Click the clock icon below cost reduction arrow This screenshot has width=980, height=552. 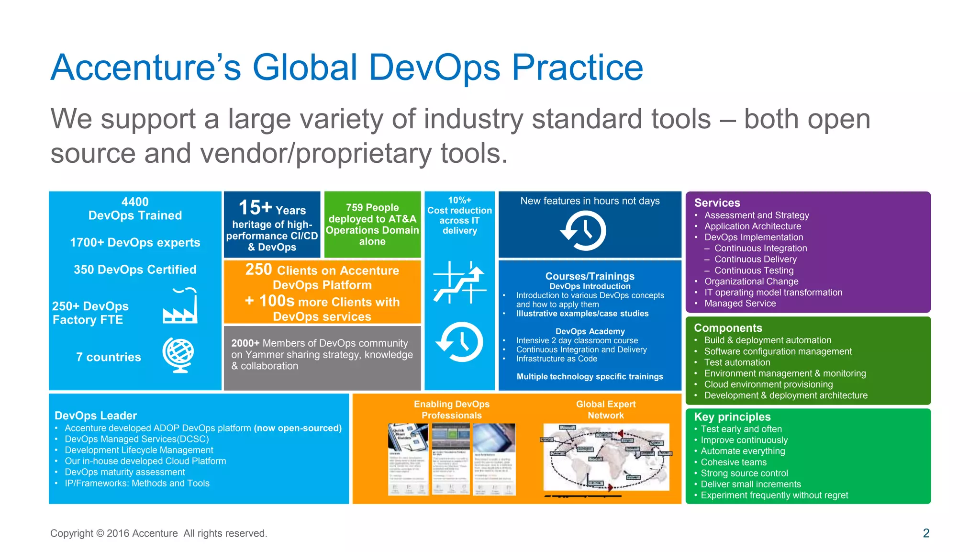(459, 342)
